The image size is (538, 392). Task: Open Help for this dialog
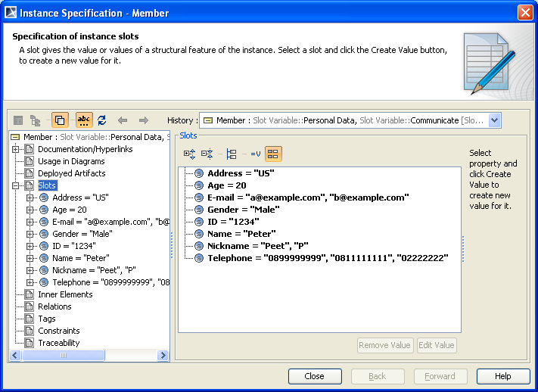pyautogui.click(x=503, y=377)
